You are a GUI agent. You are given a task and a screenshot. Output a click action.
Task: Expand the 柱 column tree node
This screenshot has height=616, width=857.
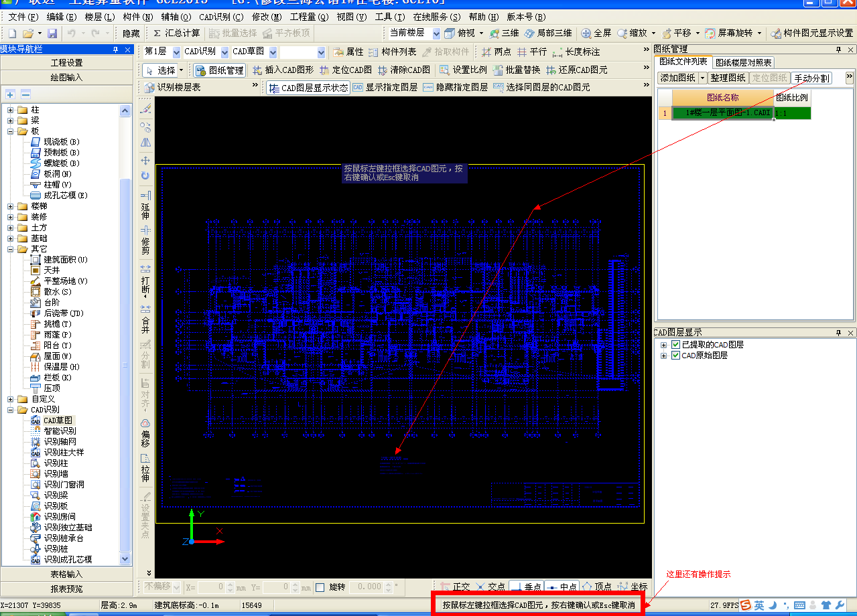11,110
